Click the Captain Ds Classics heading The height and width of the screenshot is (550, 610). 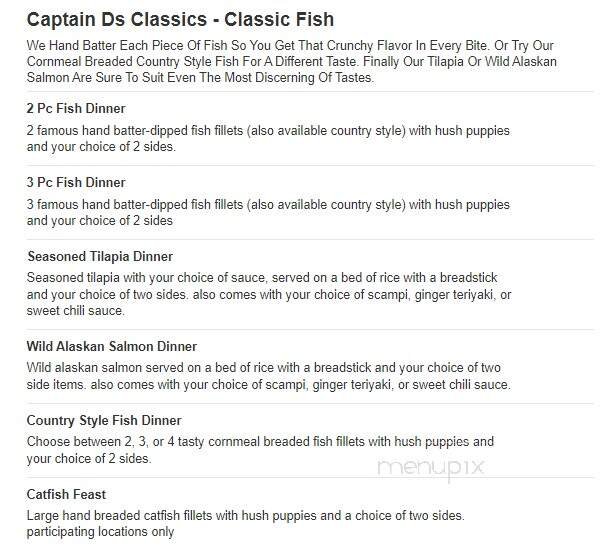coord(180,19)
